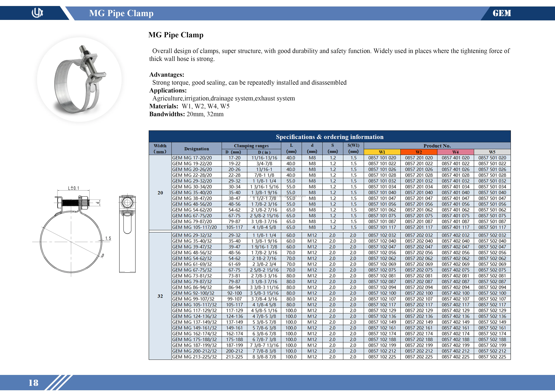
Task: Click the pipe clamp product photo
Action: (80, 80)
